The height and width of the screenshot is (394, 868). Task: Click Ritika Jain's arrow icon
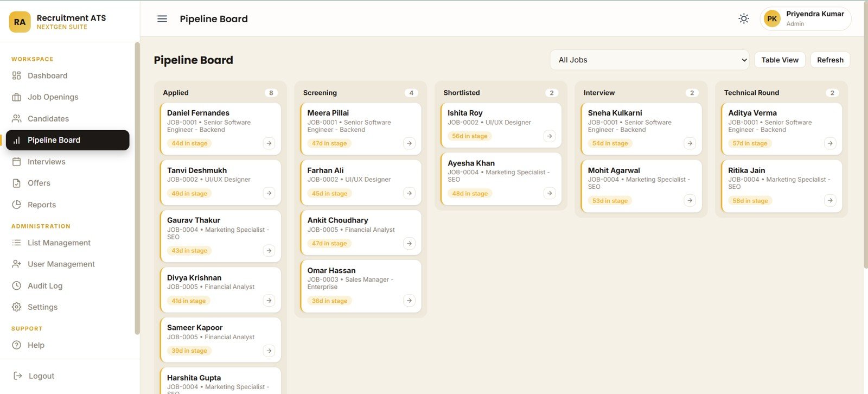pos(830,201)
